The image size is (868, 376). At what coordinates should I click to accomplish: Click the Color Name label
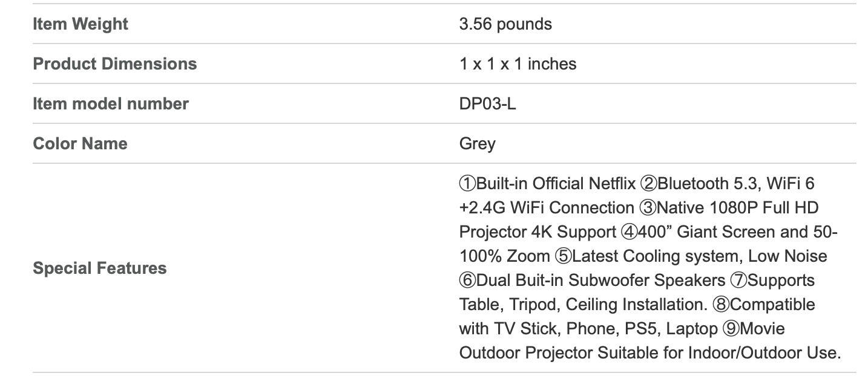coord(80,143)
